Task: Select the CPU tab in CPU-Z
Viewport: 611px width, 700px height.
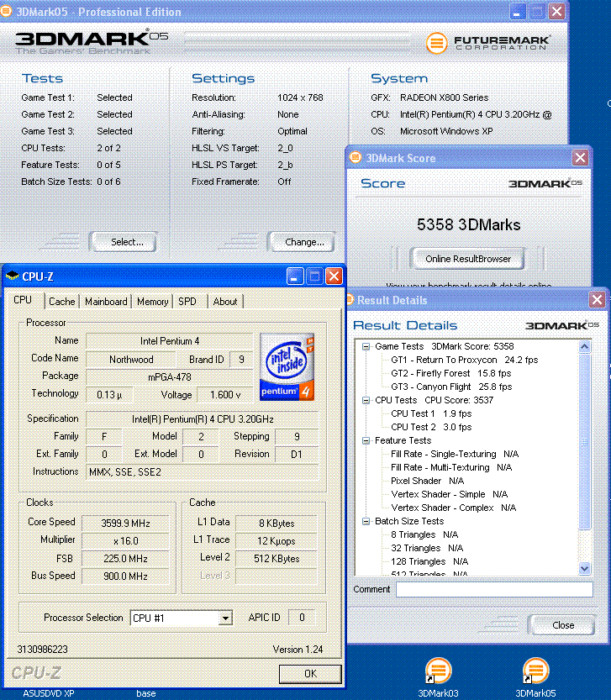Action: [23, 300]
